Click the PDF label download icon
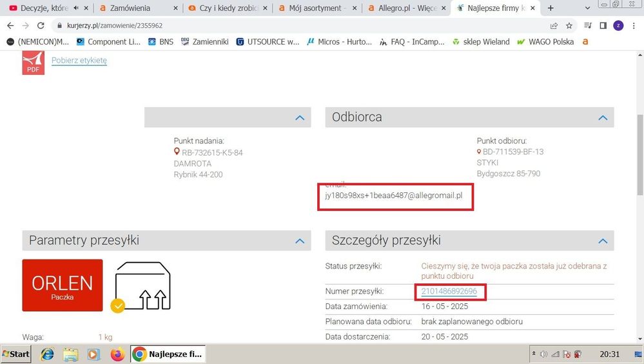 pyautogui.click(x=33, y=63)
